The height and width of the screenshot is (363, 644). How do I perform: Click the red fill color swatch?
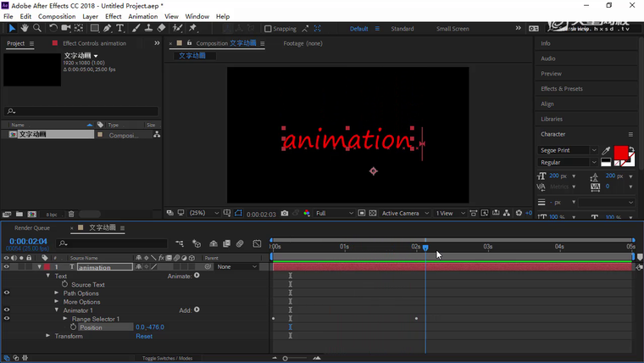[621, 154]
